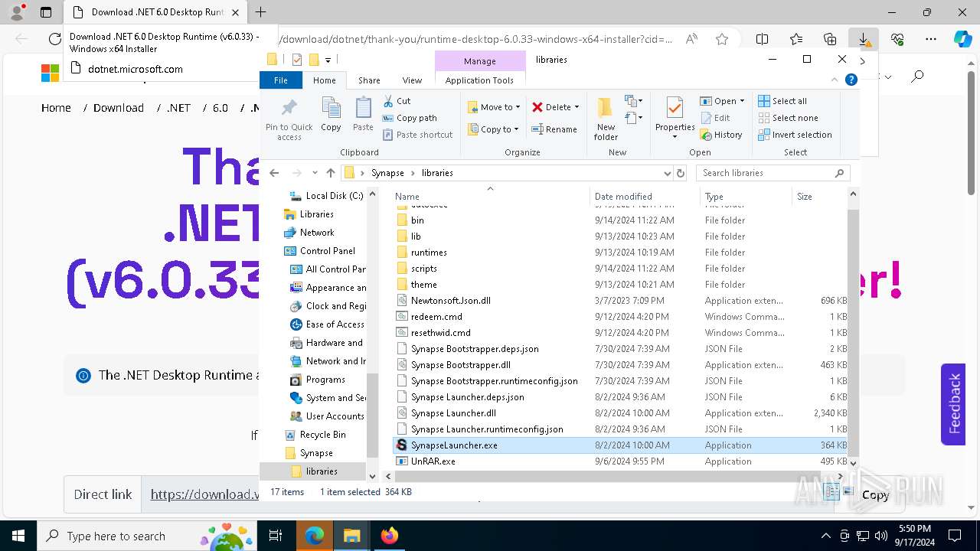The width and height of the screenshot is (980, 551).
Task: Select Synapse folder in navigation tree
Action: coord(309,453)
